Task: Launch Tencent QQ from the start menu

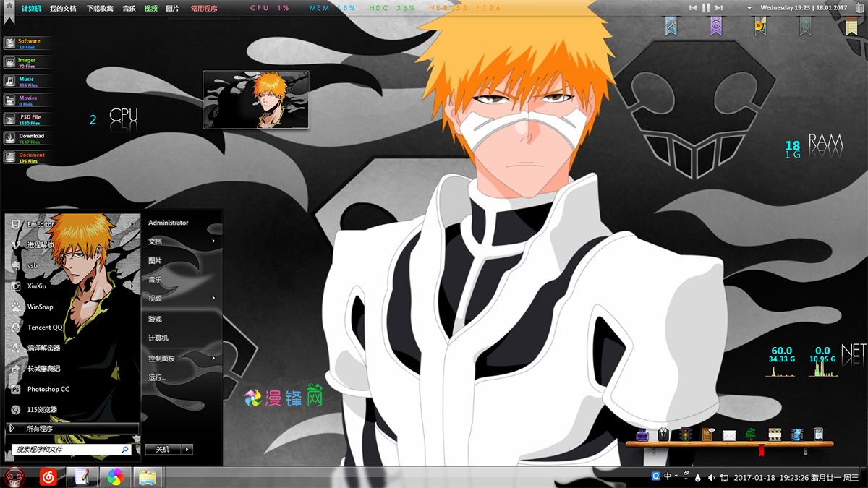Action: tap(45, 328)
